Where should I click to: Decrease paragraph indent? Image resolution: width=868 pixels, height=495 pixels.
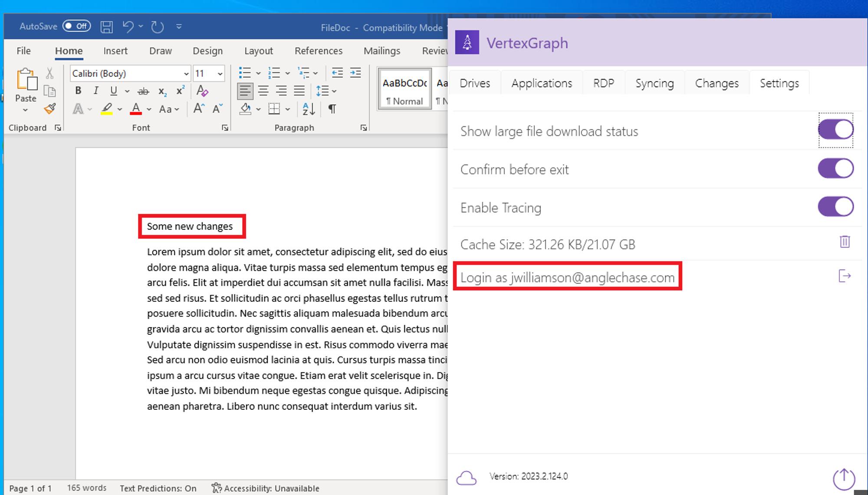pyautogui.click(x=337, y=73)
